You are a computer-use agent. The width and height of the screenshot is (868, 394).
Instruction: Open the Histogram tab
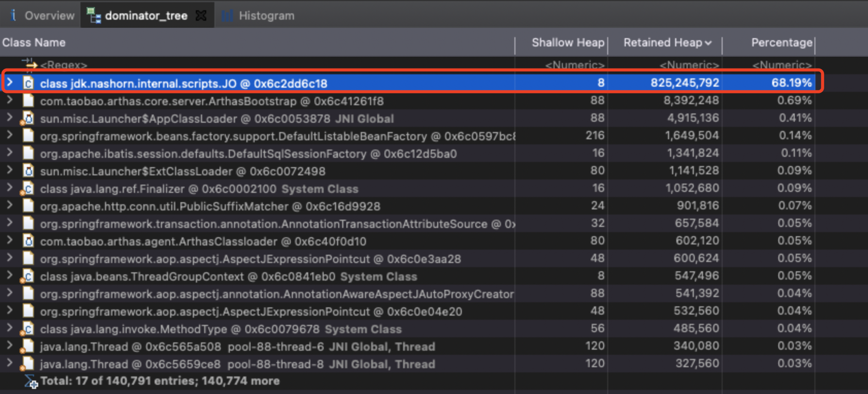pos(258,15)
